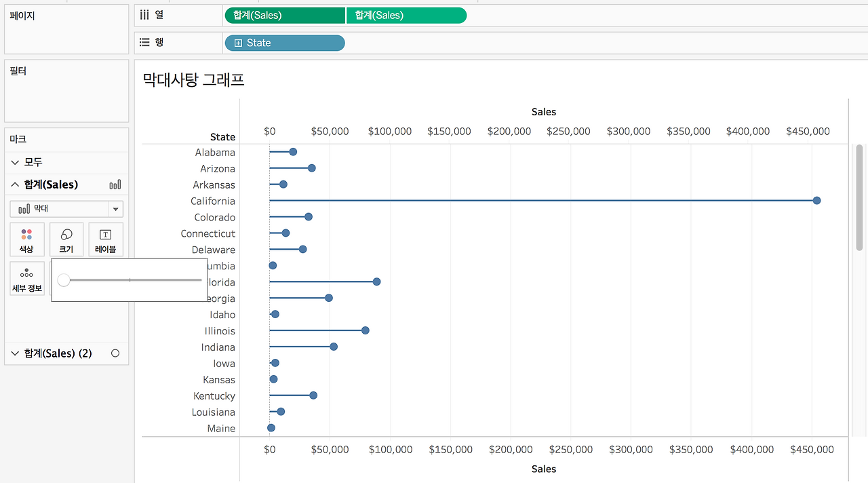Image resolution: width=868 pixels, height=483 pixels.
Task: Open the Detail (세부 정보) mark card
Action: [x=27, y=278]
